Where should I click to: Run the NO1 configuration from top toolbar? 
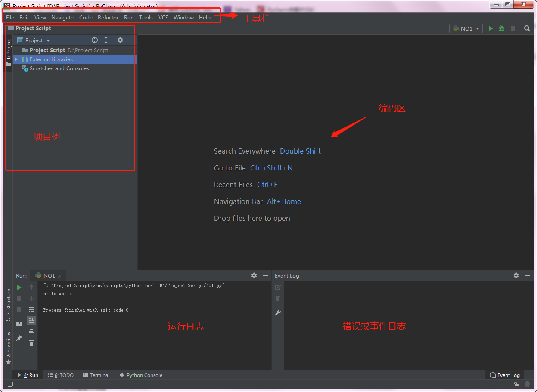click(490, 28)
